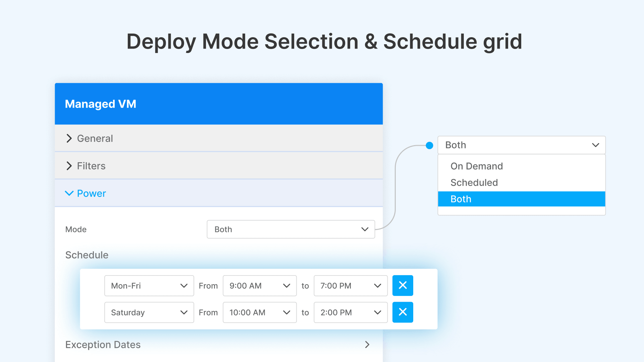Screen dimensions: 644x362
Task: Click the General section label
Action: 95,138
